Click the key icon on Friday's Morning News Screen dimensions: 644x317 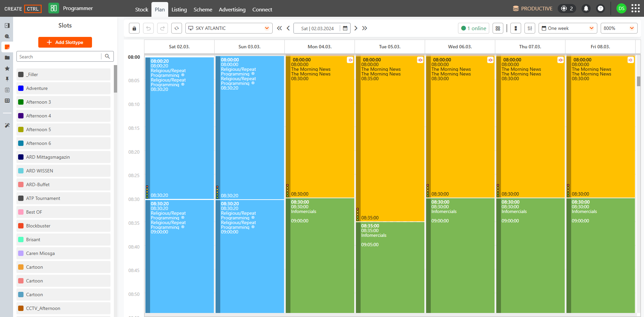tap(631, 60)
